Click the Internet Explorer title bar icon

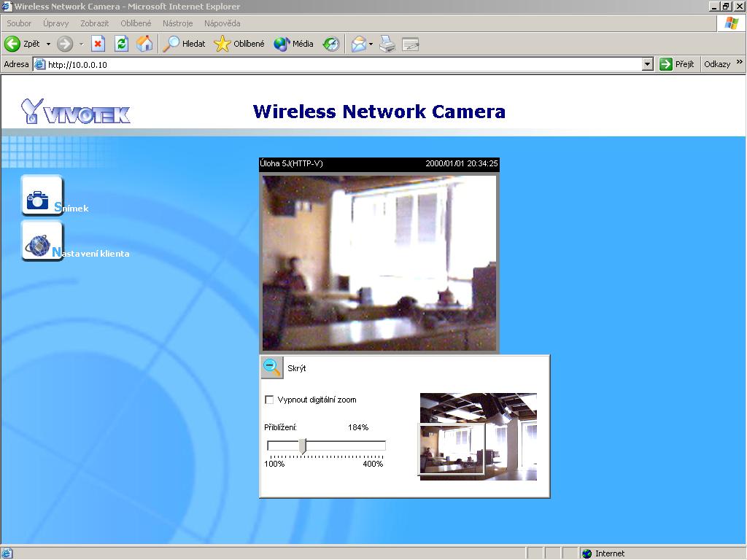[6, 6]
